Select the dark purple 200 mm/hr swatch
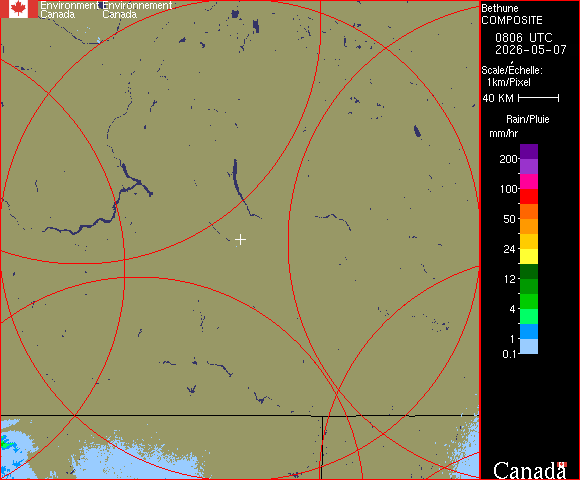 (529, 152)
